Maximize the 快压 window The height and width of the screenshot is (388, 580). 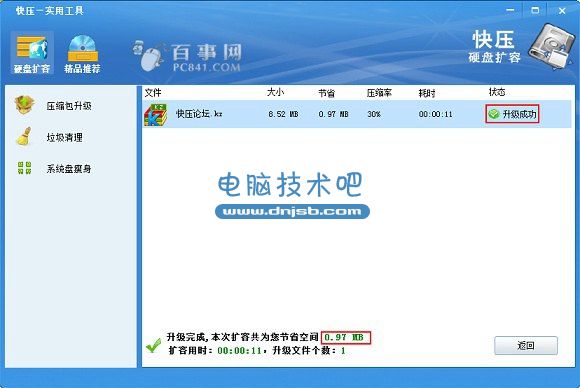[x=535, y=11]
